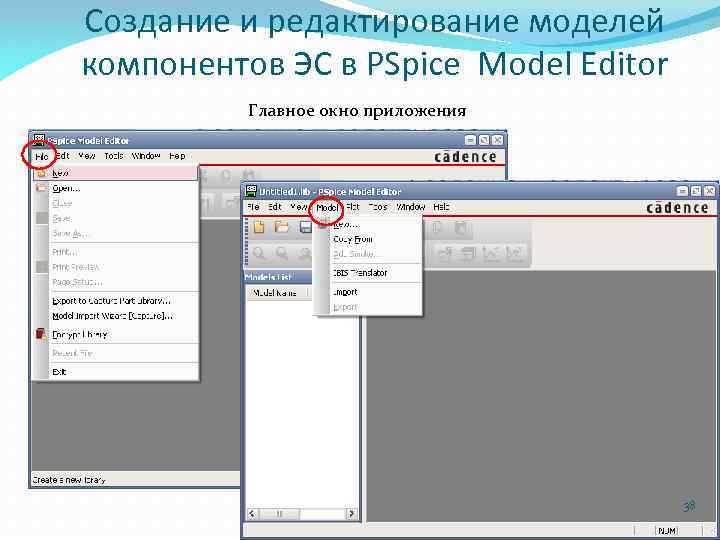Select Export to Capture Part Library...
Image resolution: width=720 pixels, height=540 pixels.
115,301
